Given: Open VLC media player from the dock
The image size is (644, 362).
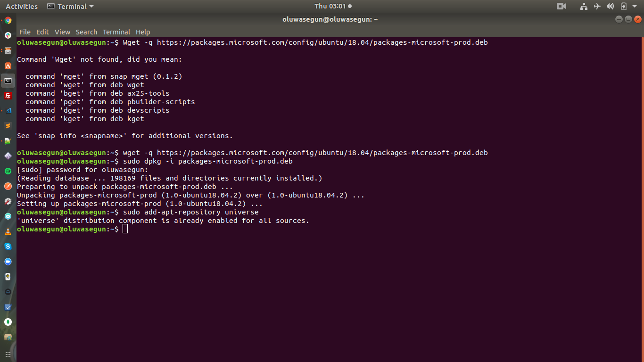Looking at the screenshot, I should click(x=8, y=231).
